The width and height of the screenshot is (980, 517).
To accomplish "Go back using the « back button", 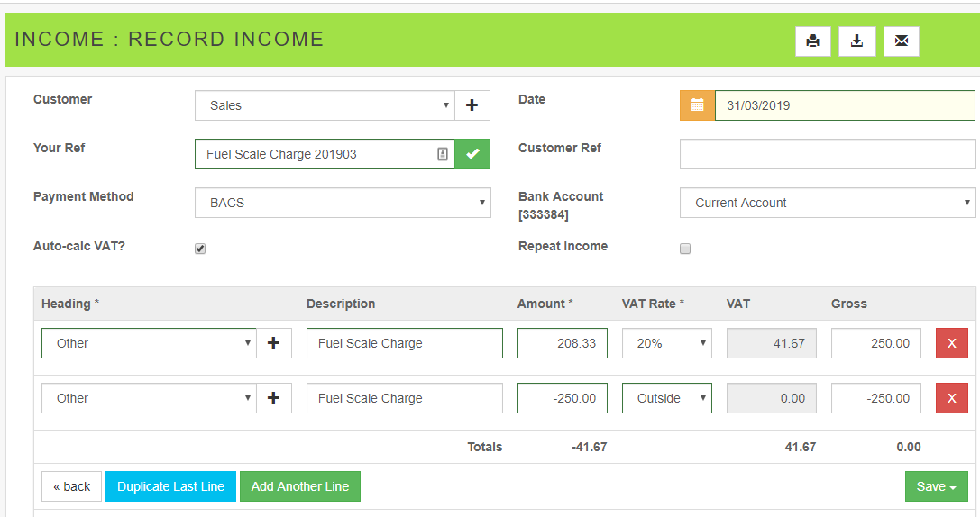I will click(x=71, y=486).
